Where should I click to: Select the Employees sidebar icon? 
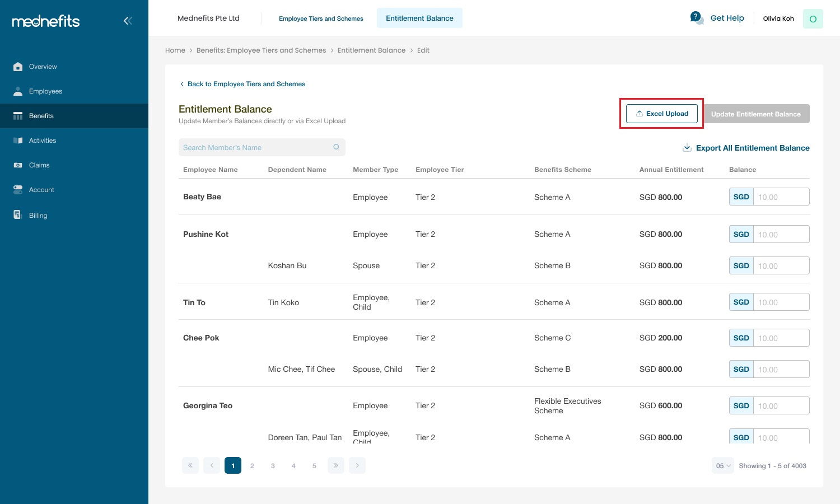[17, 91]
